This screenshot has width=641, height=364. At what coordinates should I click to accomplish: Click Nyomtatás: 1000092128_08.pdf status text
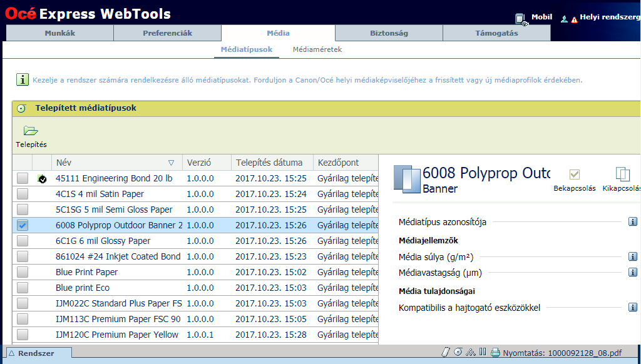562,353
